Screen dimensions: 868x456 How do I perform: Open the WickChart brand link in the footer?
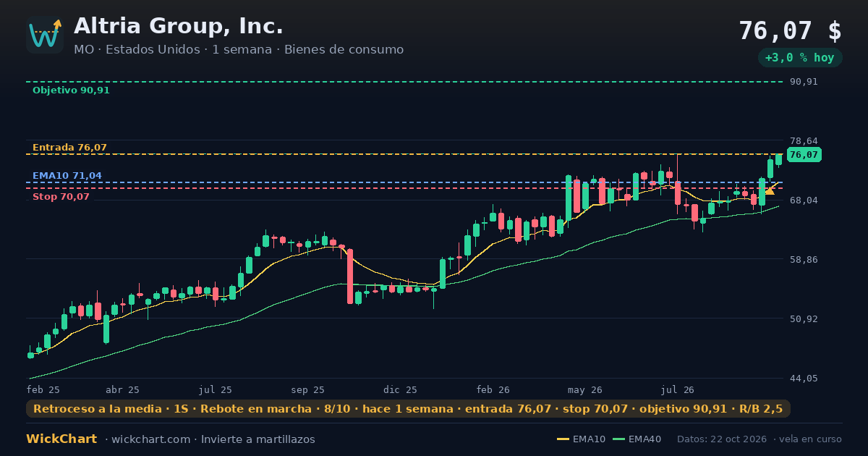pyautogui.click(x=61, y=439)
